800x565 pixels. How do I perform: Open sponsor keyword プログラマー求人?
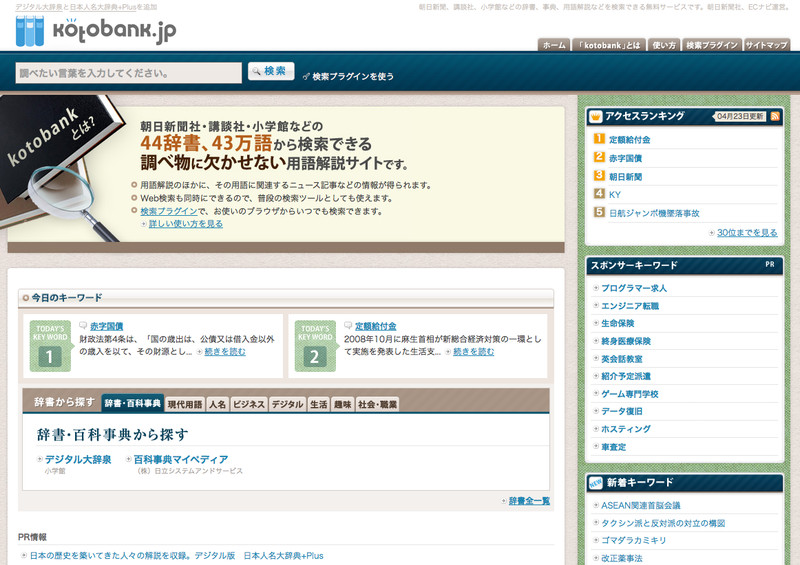coord(634,288)
